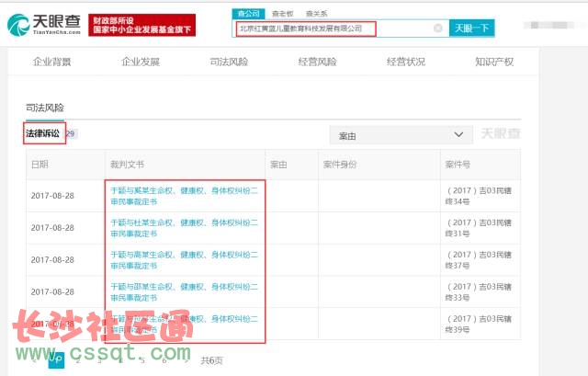Click the 司法风险 section heading
Image resolution: width=588 pixels, height=376 pixels.
(45, 108)
